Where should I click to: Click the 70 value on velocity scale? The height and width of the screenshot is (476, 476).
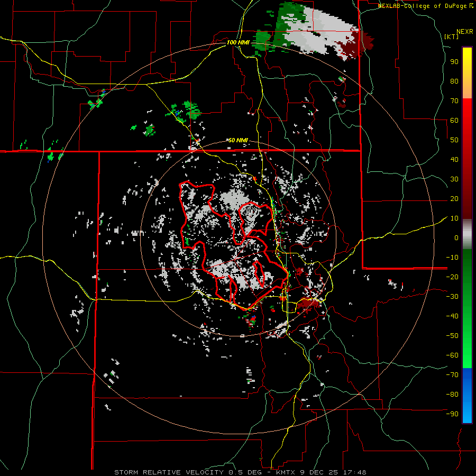454,101
